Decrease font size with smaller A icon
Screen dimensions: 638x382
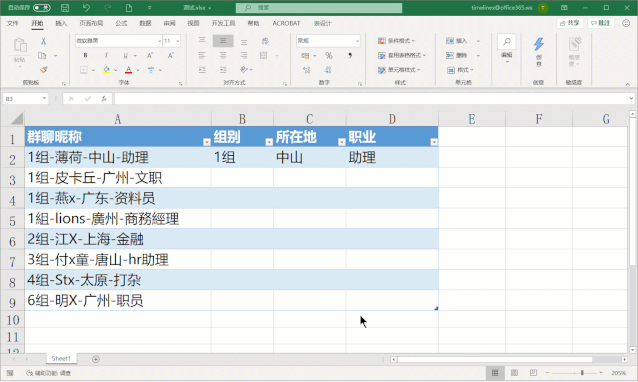170,55
